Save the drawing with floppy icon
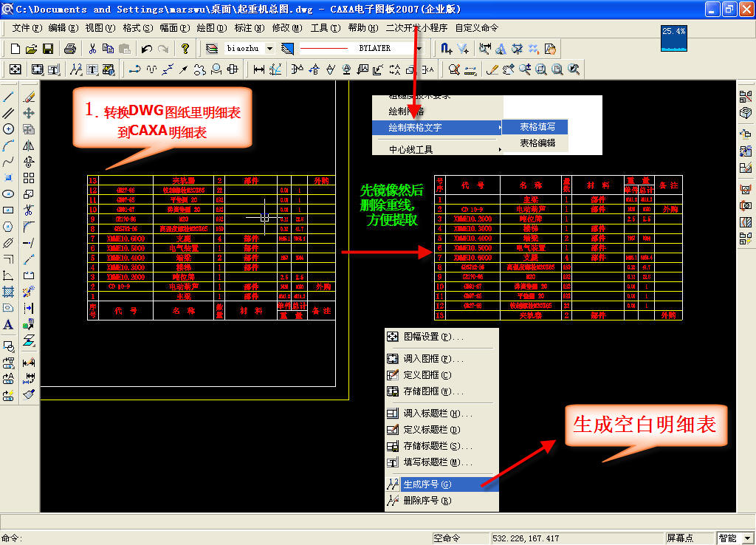The height and width of the screenshot is (545, 756). point(48,49)
